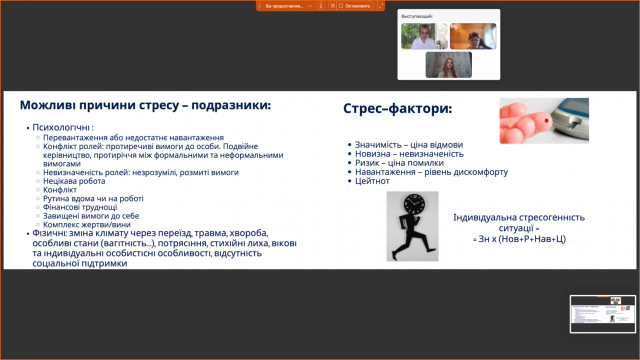Image resolution: width=640 pixels, height=360 pixels.
Task: Click the 'Нецікава робота' line
Action: tap(74, 181)
